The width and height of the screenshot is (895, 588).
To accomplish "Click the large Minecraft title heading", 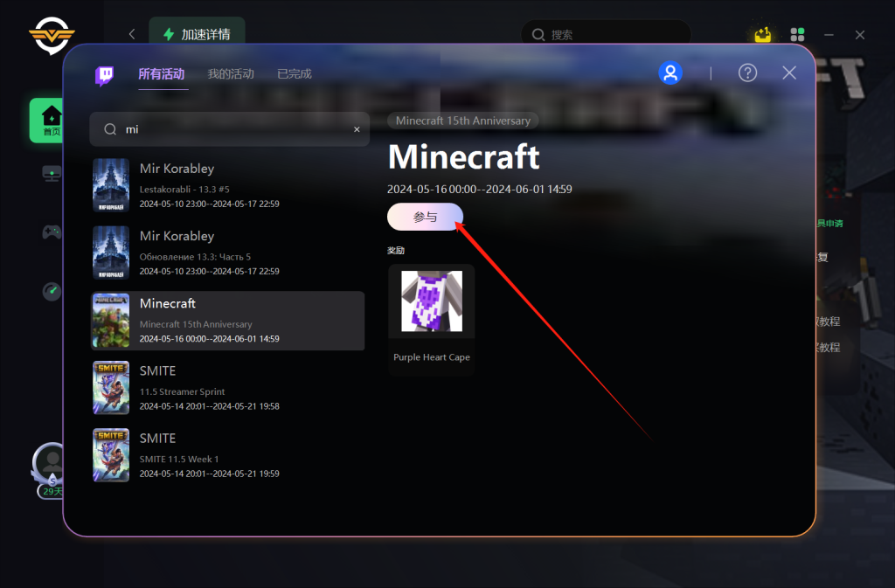I will click(463, 157).
